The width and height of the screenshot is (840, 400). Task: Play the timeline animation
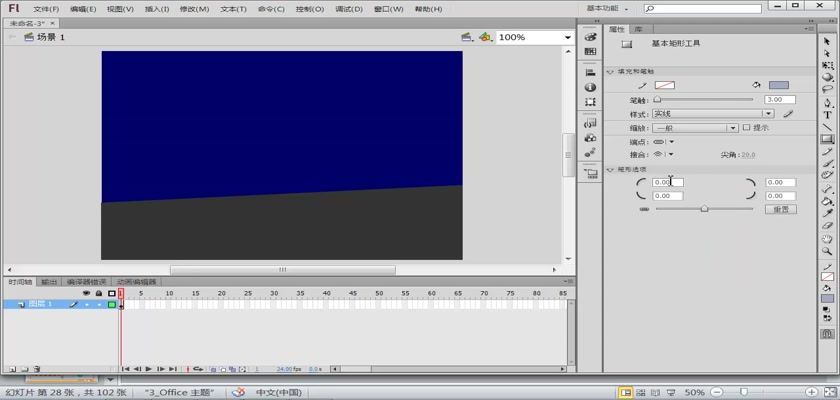(149, 369)
